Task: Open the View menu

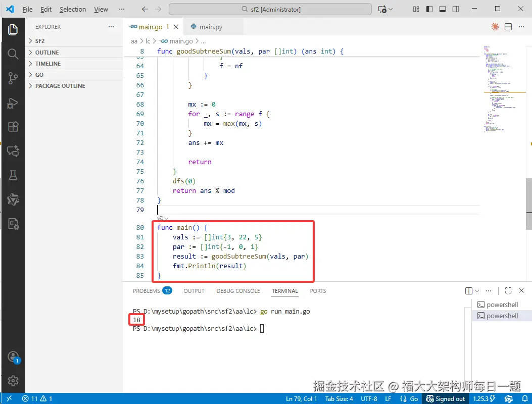Action: point(101,9)
